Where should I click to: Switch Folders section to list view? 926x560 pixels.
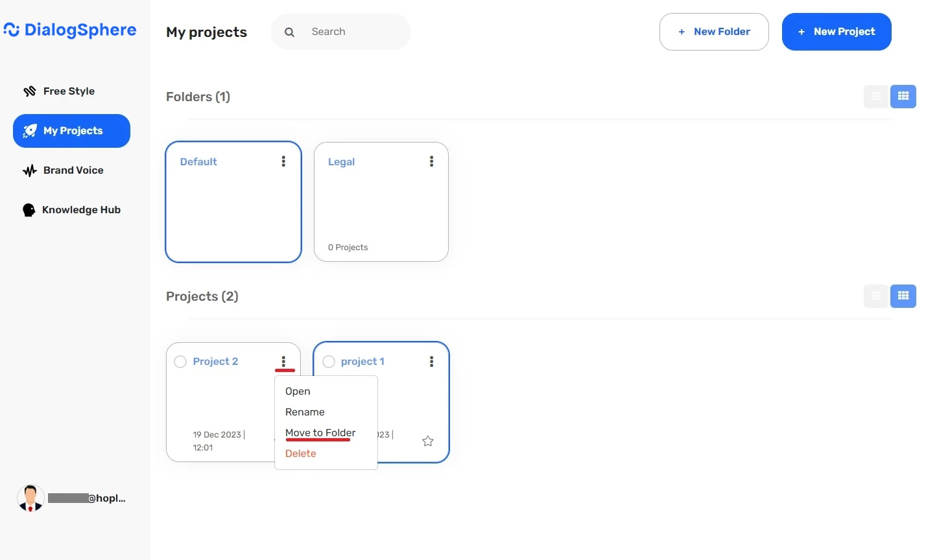pyautogui.click(x=875, y=96)
